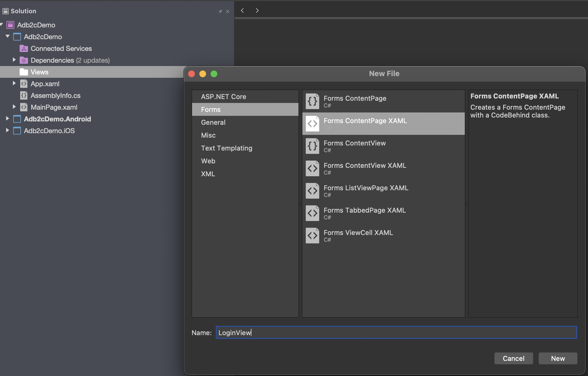Navigate forward with the right arrow
This screenshot has width=588, height=376.
click(257, 11)
